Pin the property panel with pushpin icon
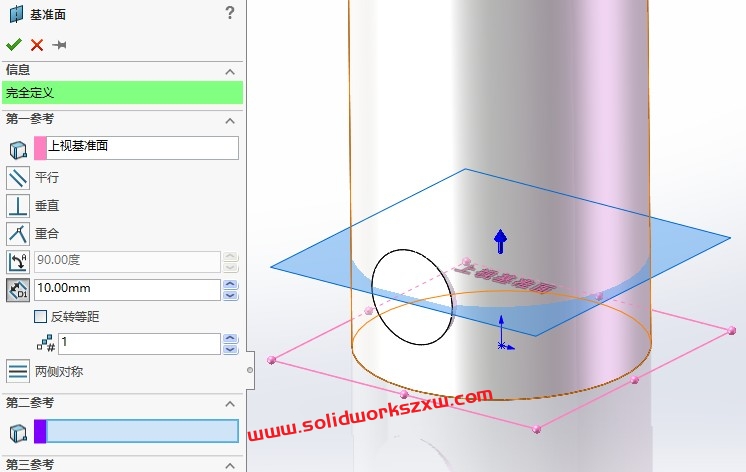This screenshot has width=746, height=472. [x=59, y=45]
